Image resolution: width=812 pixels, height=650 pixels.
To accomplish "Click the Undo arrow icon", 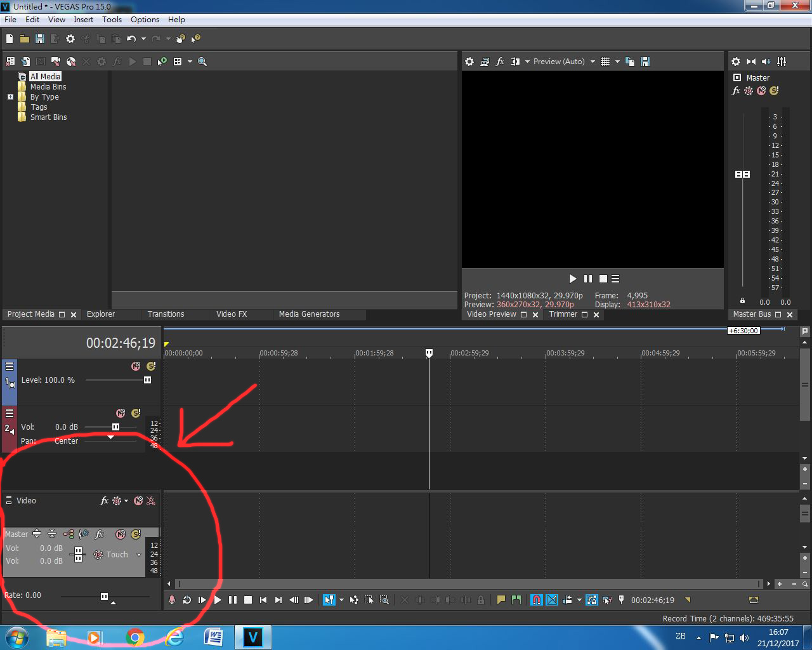I will point(131,39).
